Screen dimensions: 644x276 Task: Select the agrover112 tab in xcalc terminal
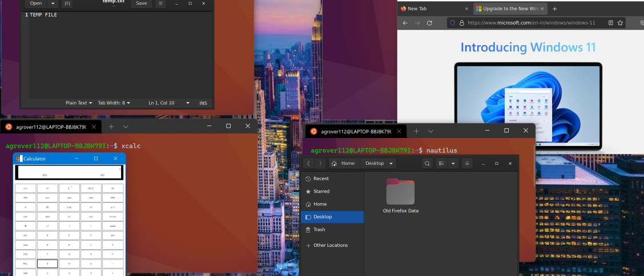(51, 127)
